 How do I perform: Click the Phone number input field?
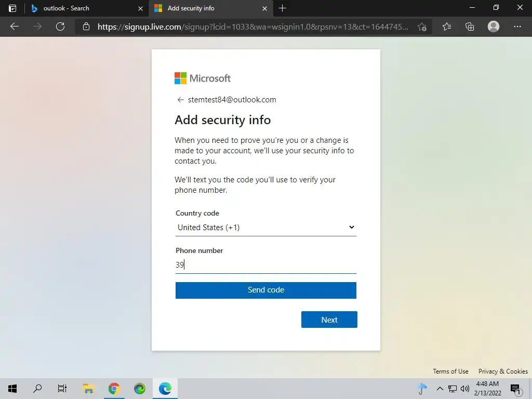[x=265, y=264]
